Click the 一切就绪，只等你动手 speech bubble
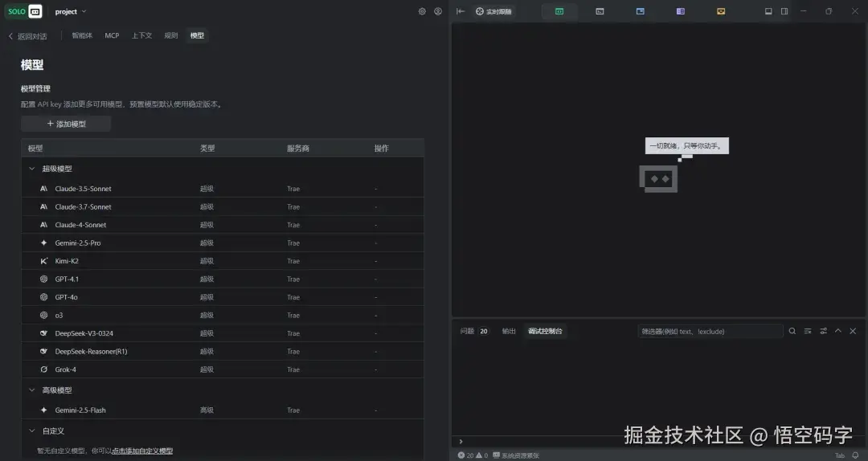 [x=687, y=146]
